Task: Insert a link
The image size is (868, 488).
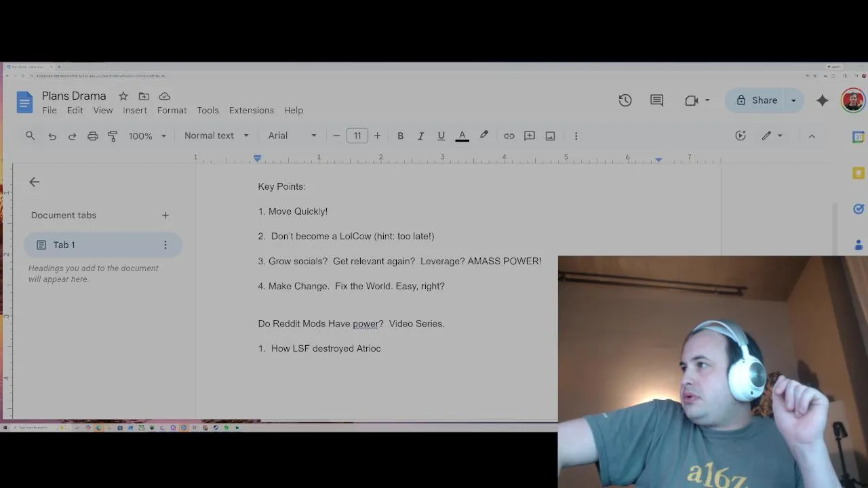Action: tap(509, 136)
